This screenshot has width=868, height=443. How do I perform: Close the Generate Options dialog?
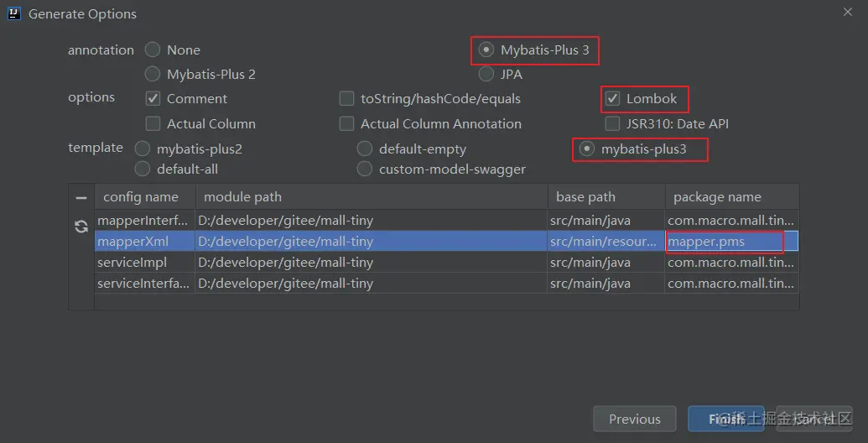[x=848, y=12]
